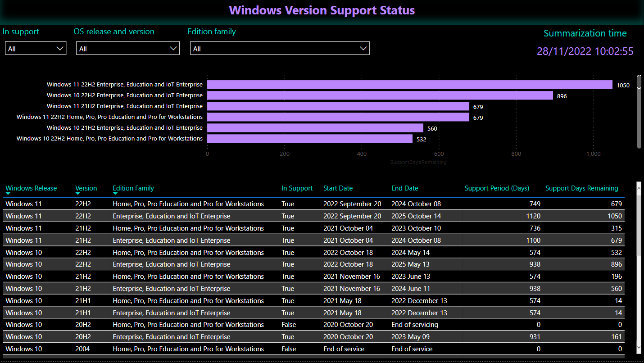Select bar for Windows 10 22H2 Home (532)

[309, 139]
